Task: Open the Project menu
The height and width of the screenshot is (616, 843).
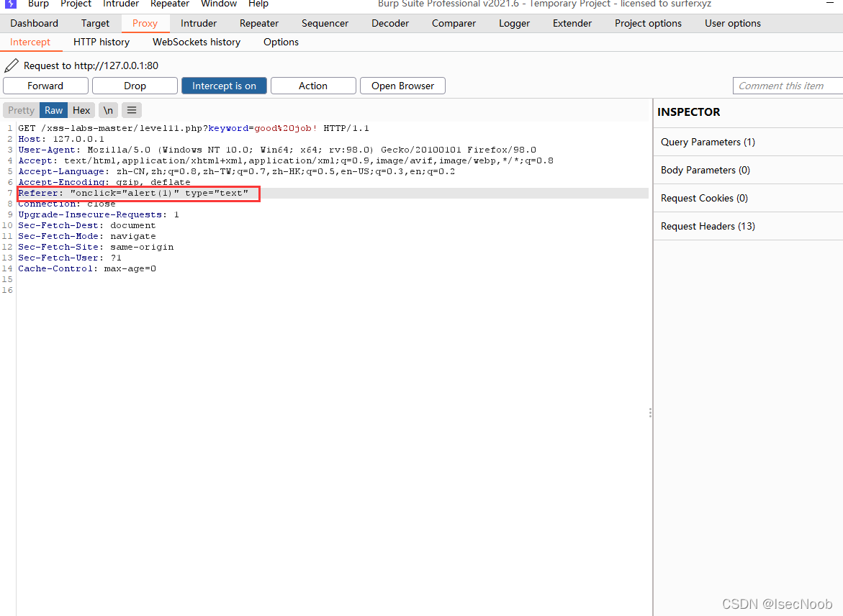Action: (x=76, y=4)
